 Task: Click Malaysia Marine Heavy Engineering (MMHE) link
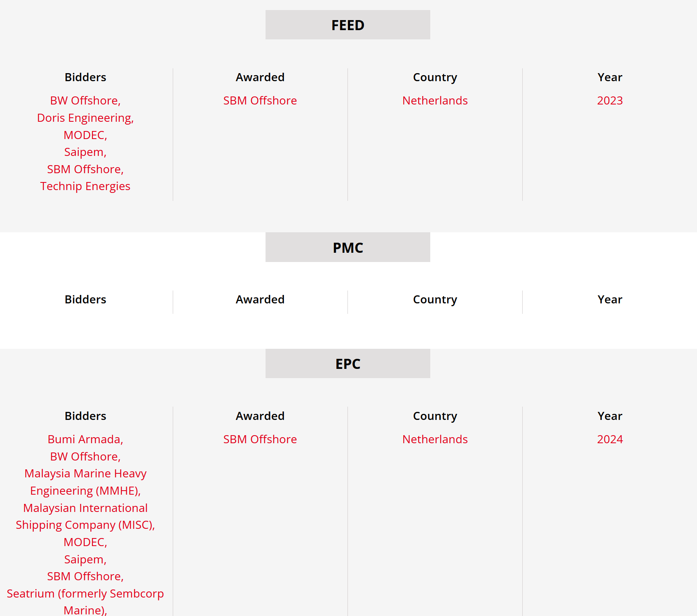85,482
